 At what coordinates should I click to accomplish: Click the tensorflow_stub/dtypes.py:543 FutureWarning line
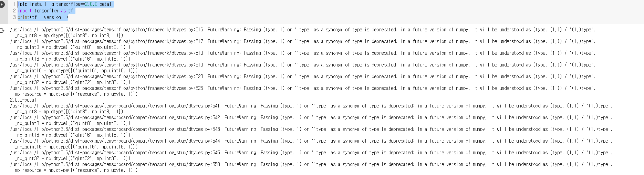click(311, 129)
